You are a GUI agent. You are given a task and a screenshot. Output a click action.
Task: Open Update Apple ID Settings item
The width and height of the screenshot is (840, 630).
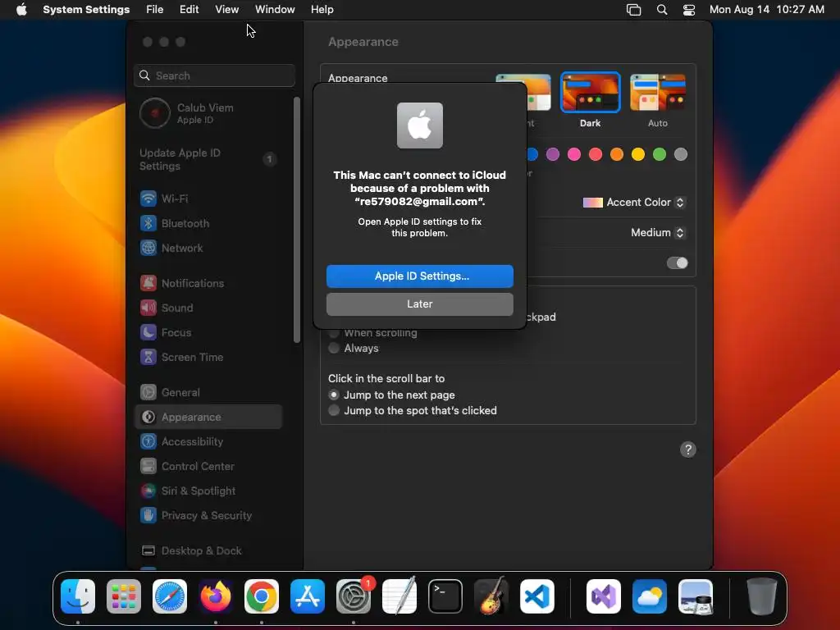click(x=209, y=160)
